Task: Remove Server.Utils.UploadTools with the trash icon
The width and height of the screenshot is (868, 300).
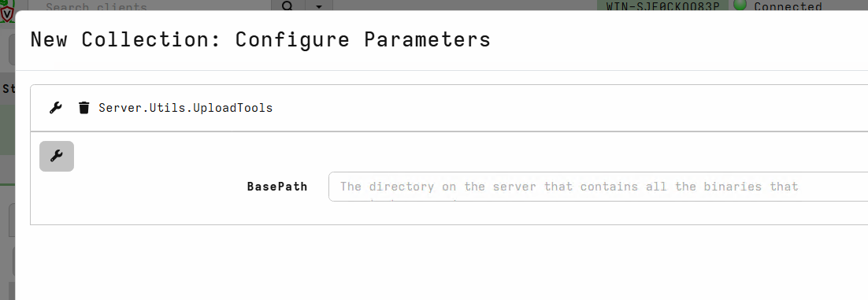Action: 83,108
